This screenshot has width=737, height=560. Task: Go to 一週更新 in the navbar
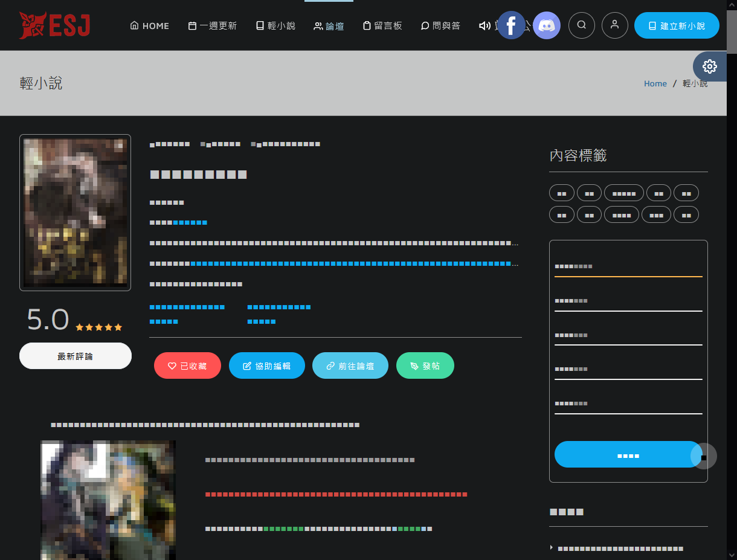[x=213, y=26]
